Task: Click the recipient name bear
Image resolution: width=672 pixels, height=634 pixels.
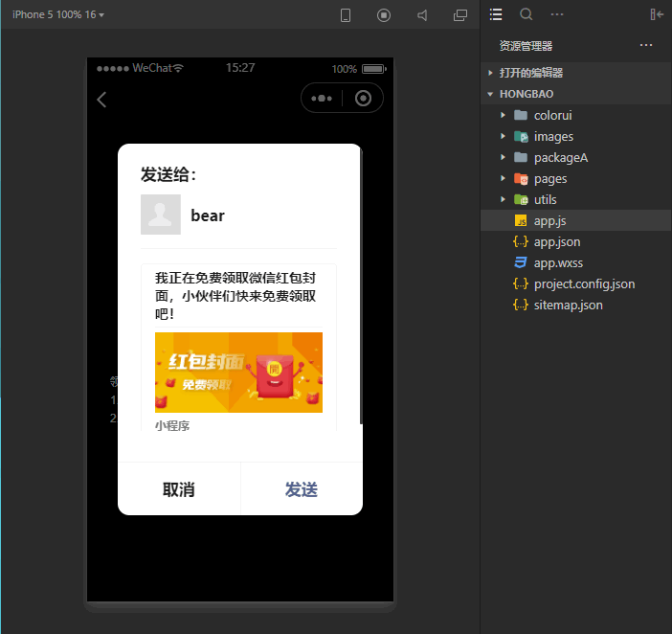Action: [208, 215]
